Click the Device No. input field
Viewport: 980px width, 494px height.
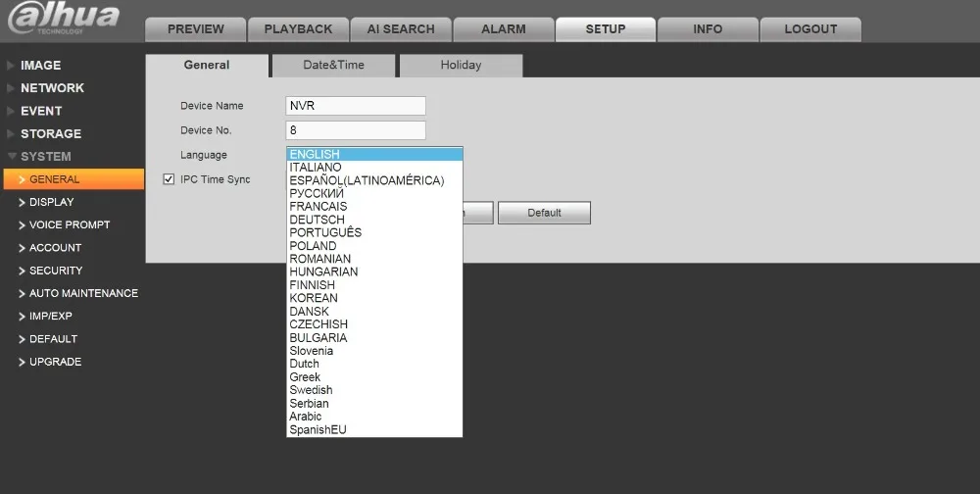tap(356, 130)
